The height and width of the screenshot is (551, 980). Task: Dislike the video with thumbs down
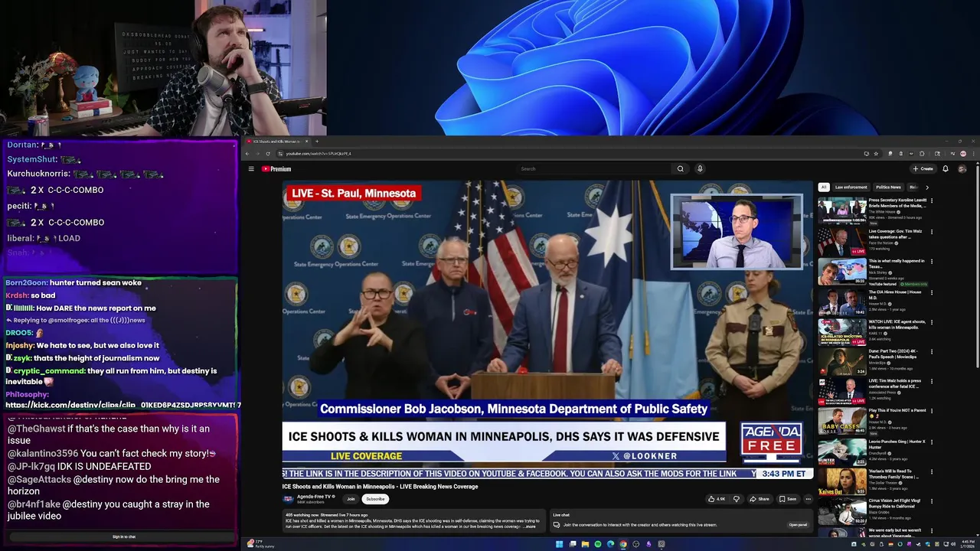(737, 499)
